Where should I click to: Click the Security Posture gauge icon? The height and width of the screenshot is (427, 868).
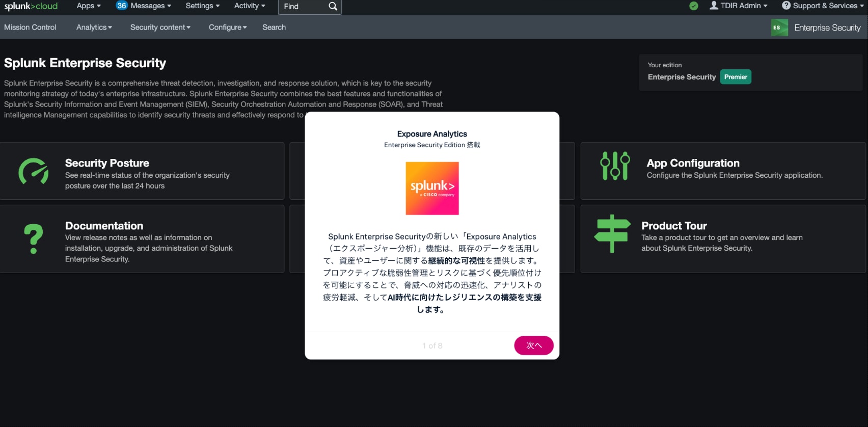34,171
